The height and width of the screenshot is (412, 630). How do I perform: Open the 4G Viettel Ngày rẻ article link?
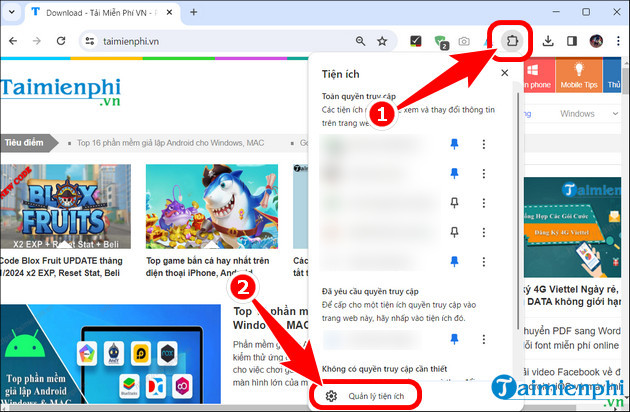(573, 295)
